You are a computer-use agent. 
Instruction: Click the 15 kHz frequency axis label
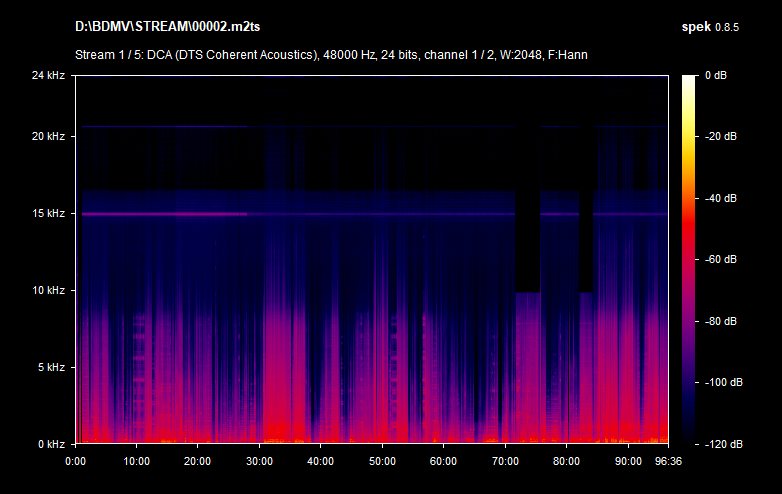point(47,214)
